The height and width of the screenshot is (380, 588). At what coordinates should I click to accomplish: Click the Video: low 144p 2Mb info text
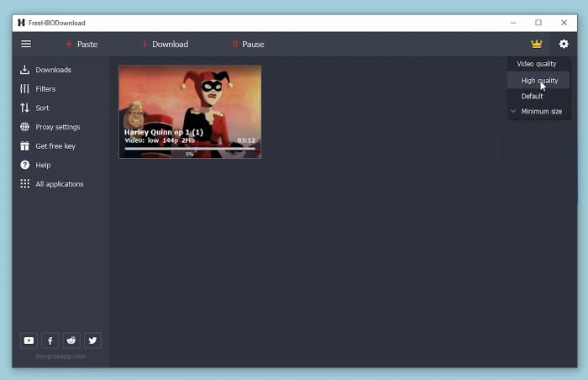tap(160, 140)
